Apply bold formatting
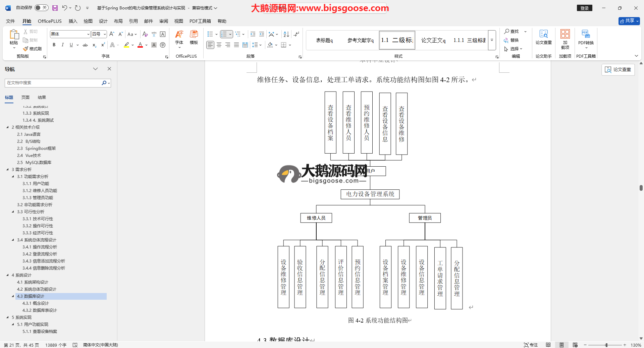 click(x=54, y=45)
